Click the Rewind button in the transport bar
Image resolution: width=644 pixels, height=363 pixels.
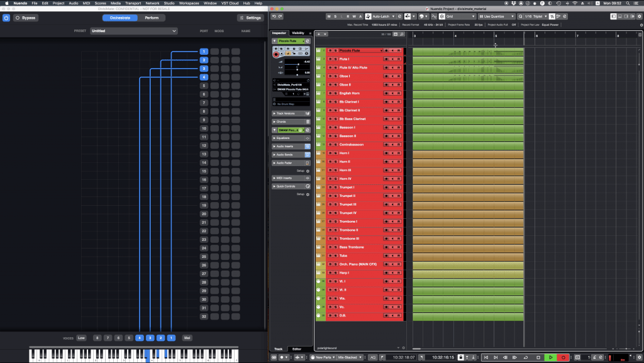coord(505,357)
